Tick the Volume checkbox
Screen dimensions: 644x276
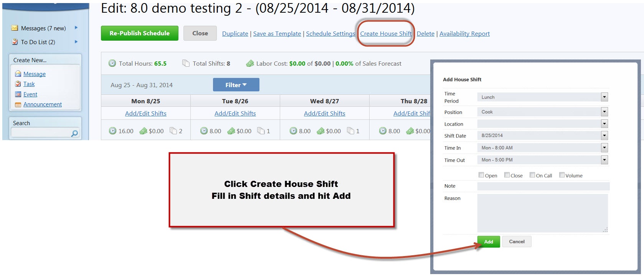(x=562, y=175)
